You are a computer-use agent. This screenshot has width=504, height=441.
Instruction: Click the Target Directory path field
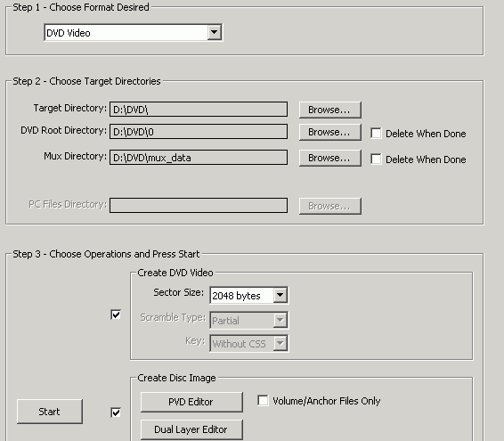click(199, 110)
